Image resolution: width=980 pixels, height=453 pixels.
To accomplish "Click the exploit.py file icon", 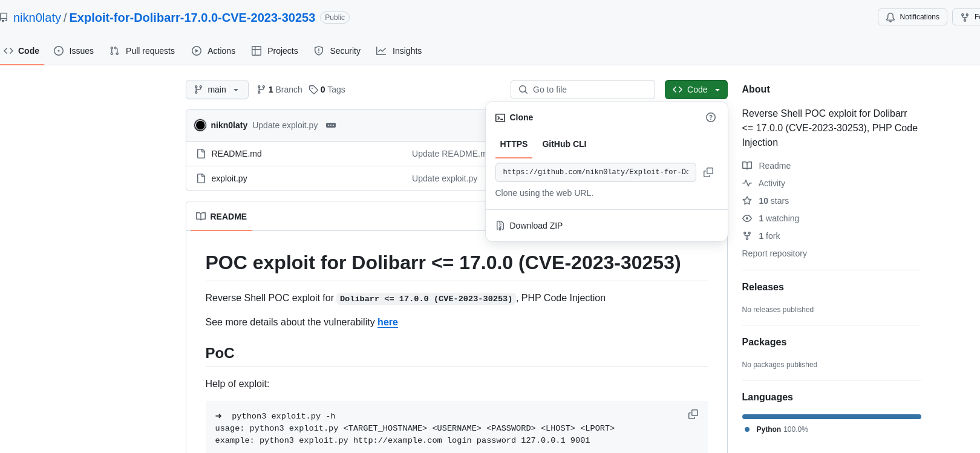I will coord(201,178).
